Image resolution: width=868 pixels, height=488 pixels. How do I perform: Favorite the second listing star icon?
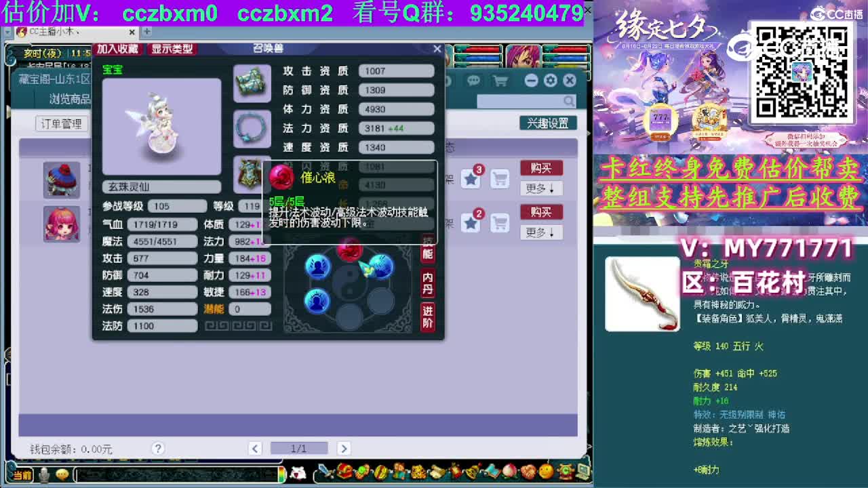pyautogui.click(x=471, y=222)
